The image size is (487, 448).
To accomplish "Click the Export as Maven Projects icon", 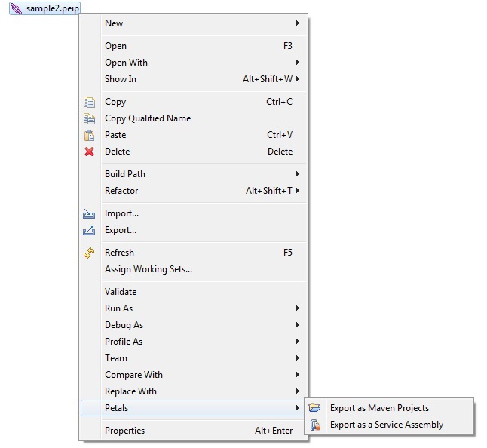I will [x=315, y=408].
